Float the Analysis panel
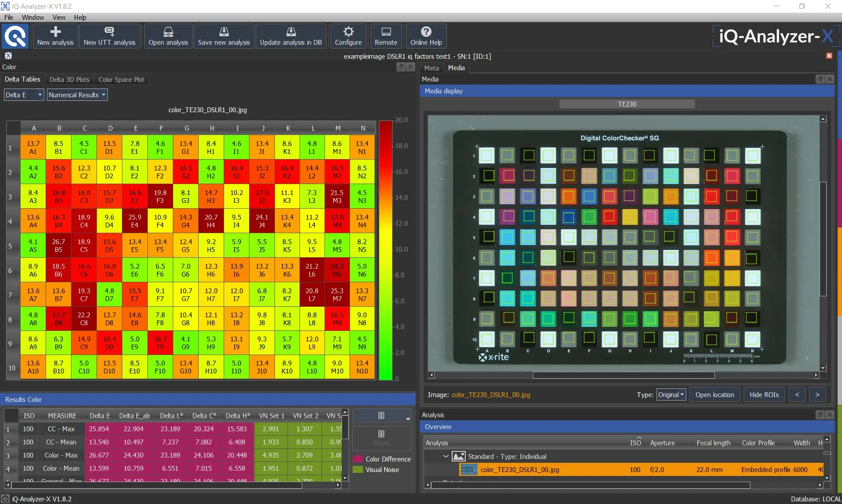This screenshot has width=842, height=504. click(820, 415)
